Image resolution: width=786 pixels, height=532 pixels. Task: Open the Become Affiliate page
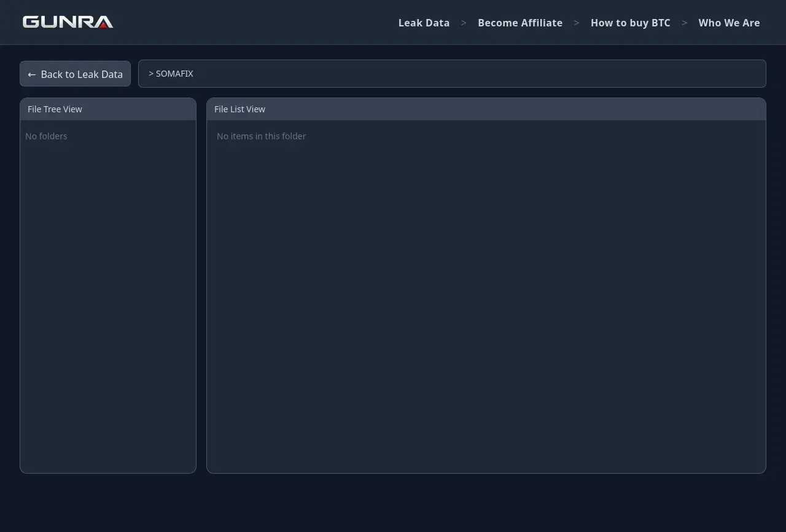(x=520, y=23)
